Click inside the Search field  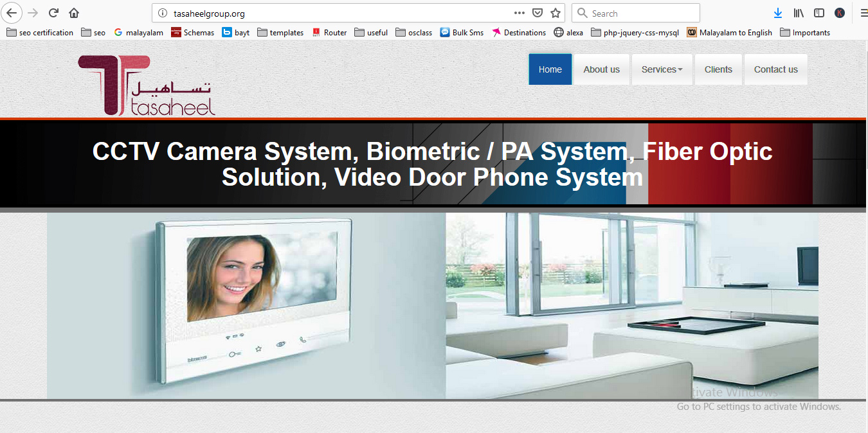pyautogui.click(x=635, y=12)
